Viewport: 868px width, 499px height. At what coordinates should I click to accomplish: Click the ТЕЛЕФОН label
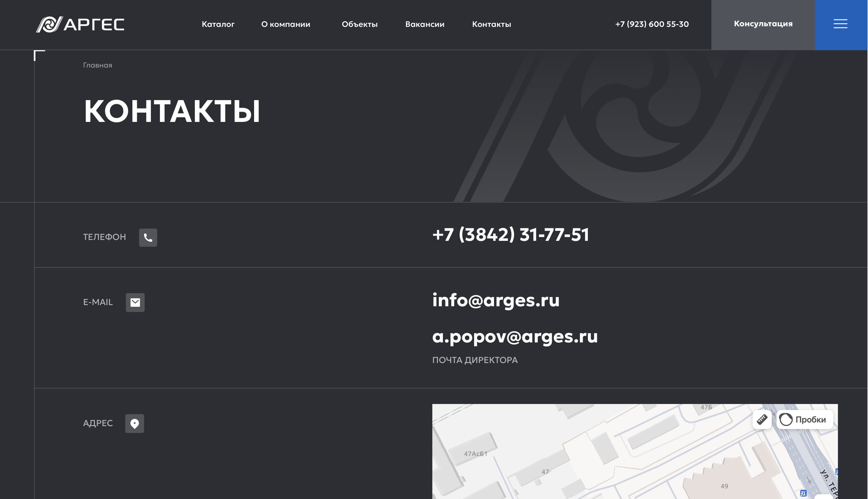(x=105, y=237)
